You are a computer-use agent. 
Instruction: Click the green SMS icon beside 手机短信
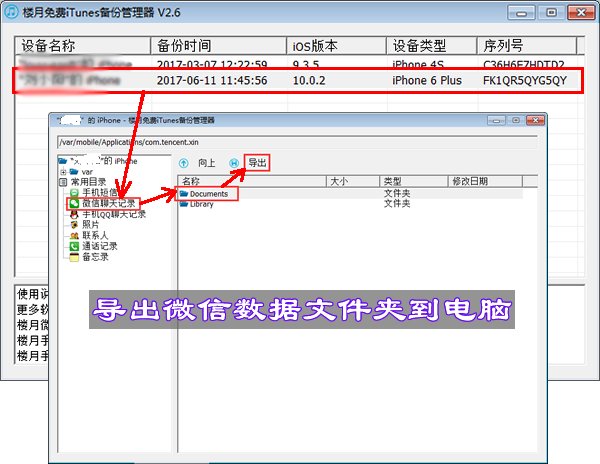[74, 192]
